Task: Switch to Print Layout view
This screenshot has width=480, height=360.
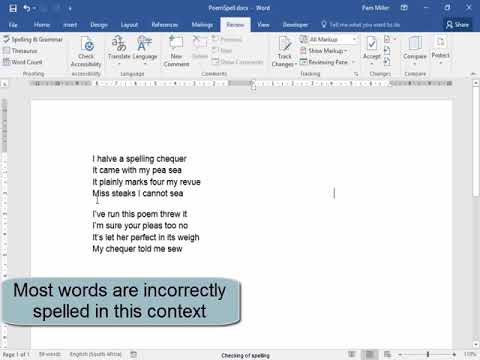Action: pyautogui.click(x=370, y=354)
